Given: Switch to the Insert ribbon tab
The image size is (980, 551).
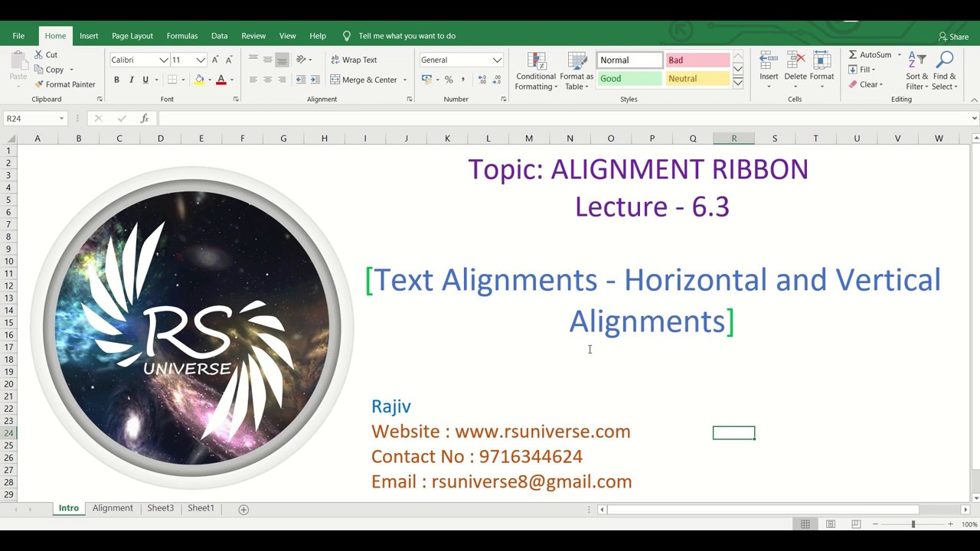Looking at the screenshot, I should [x=89, y=36].
